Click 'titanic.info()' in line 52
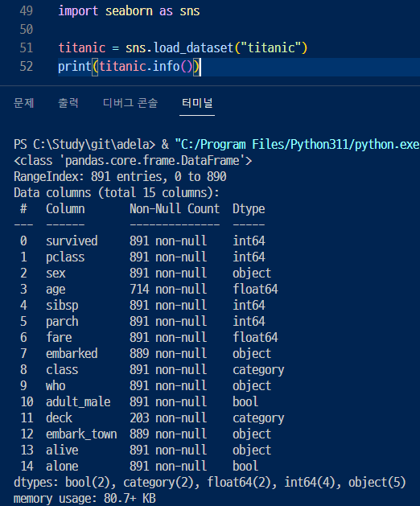Viewport: 420px width, 506px height. click(x=146, y=67)
